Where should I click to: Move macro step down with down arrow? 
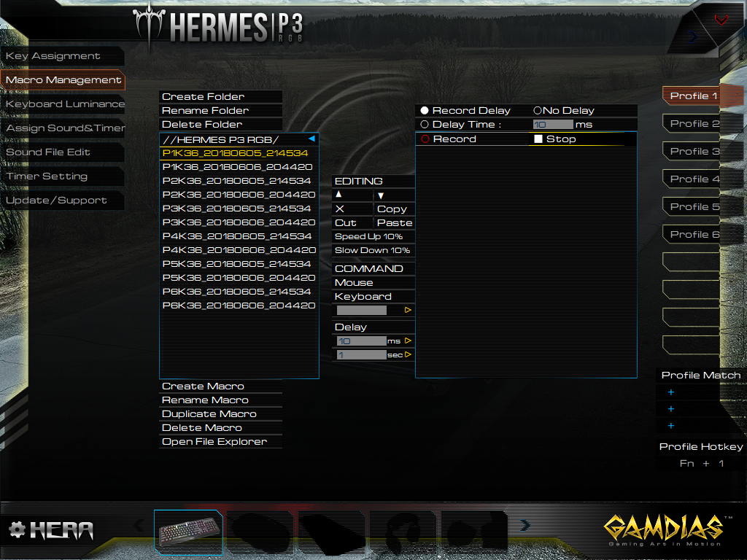click(381, 195)
